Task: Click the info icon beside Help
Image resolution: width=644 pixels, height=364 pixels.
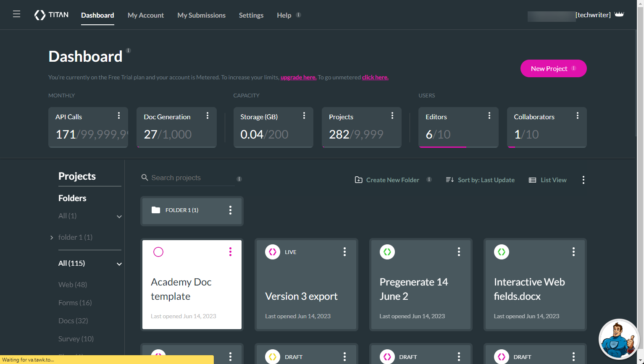Action: pyautogui.click(x=298, y=15)
